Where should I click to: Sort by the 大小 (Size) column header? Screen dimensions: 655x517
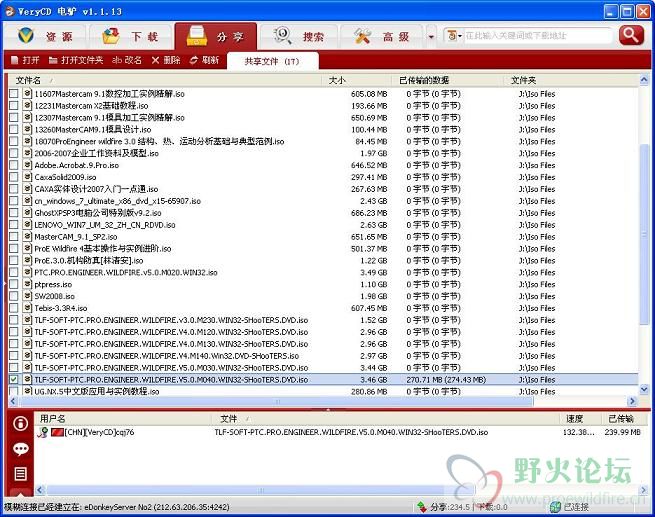tap(356, 80)
